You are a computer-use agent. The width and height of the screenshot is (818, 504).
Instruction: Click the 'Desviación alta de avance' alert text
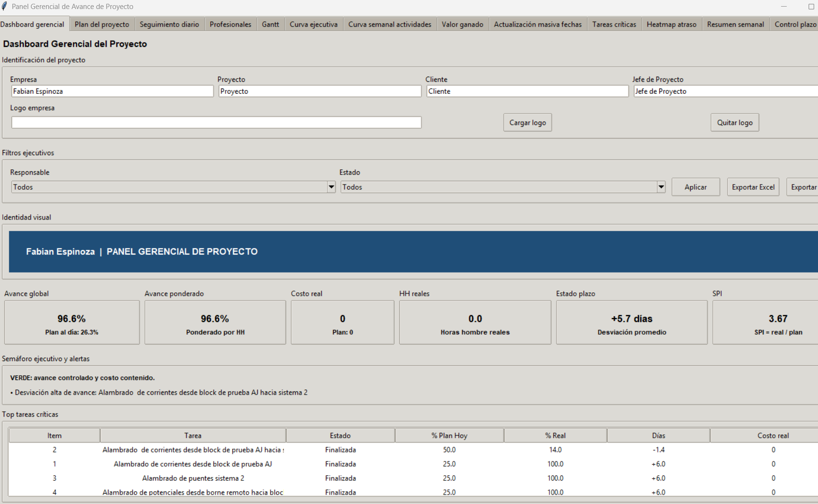159,392
